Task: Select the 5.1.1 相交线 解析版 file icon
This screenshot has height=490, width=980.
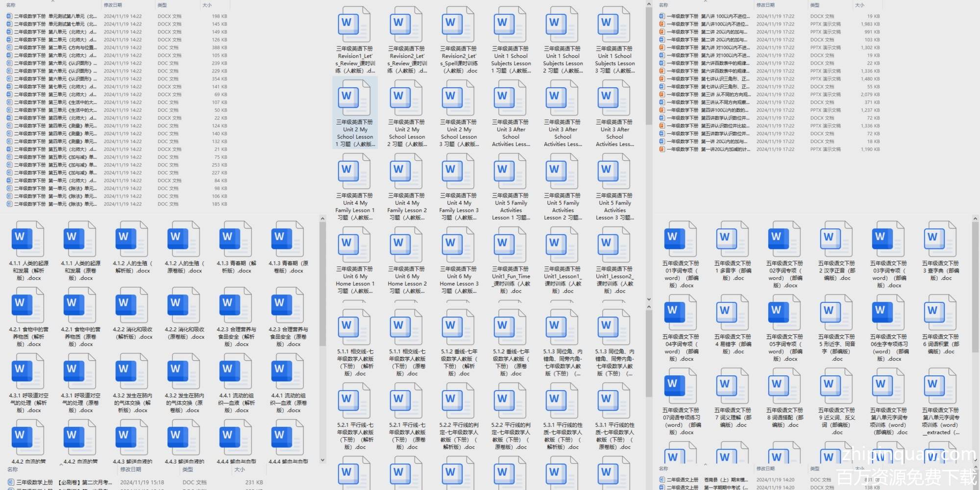Action: [x=354, y=327]
